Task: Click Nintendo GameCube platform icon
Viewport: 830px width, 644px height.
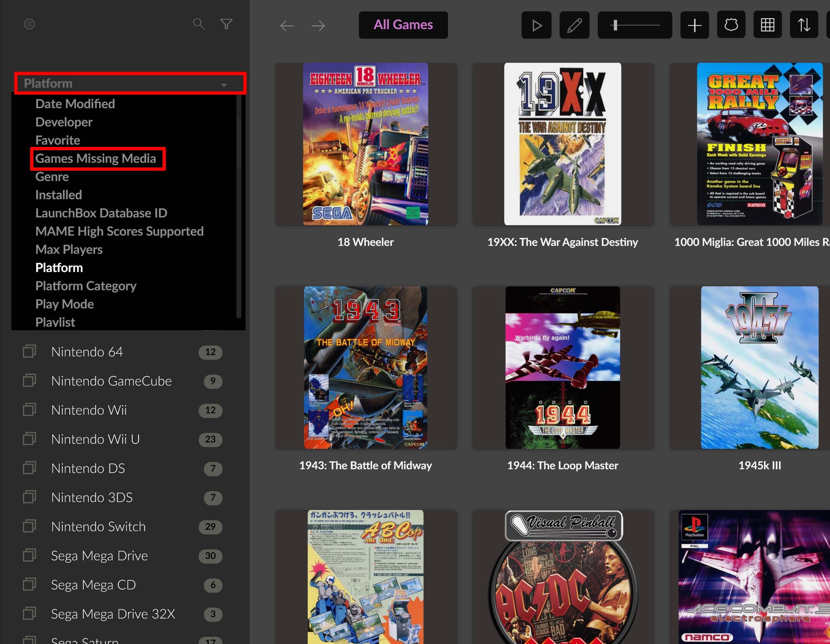Action: pos(29,381)
